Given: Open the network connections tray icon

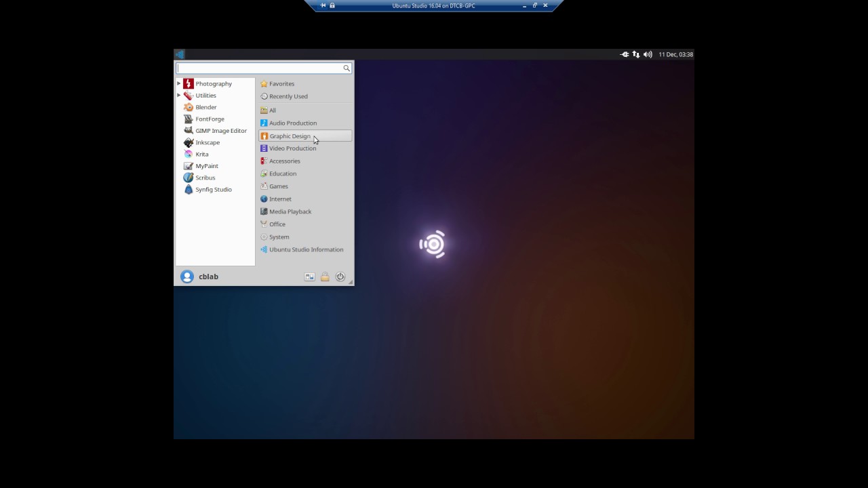Looking at the screenshot, I should 636,54.
